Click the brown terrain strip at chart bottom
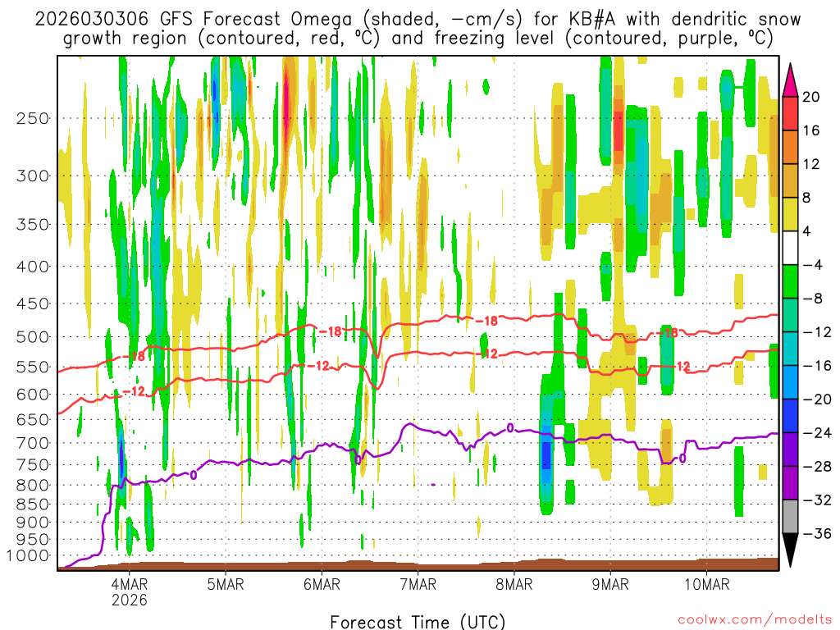The width and height of the screenshot is (840, 630). (x=418, y=564)
